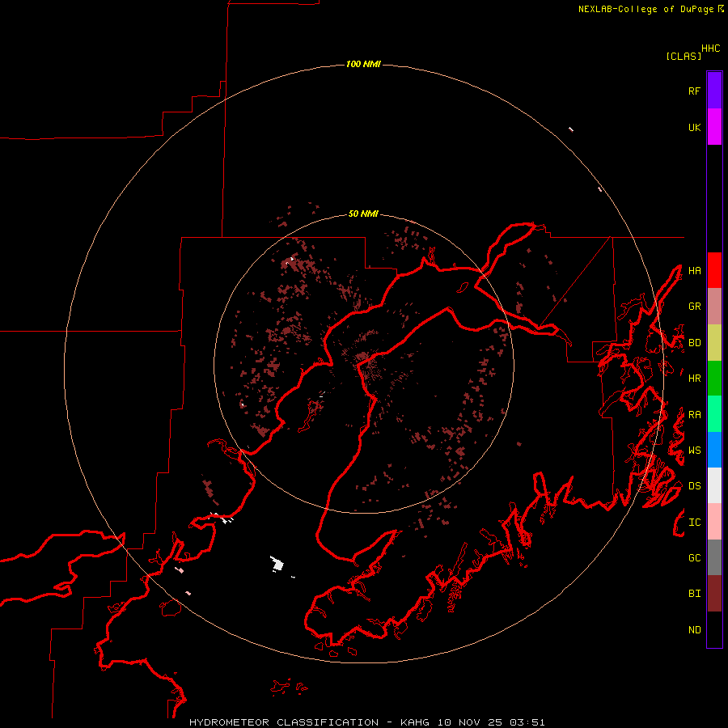Click the "HYDROMETEOR CLASSIFICATION" title text
Viewport: 728px width, 728px height.
pos(284,722)
